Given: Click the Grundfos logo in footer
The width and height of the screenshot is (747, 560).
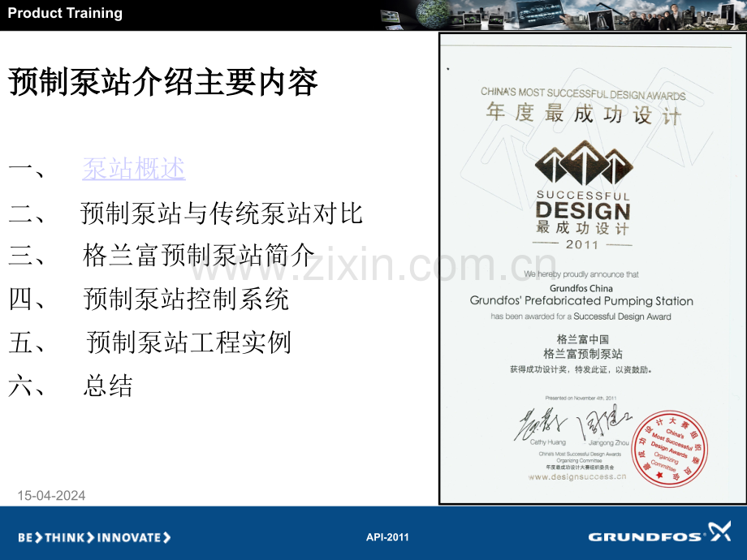Looking at the screenshot, I should click(660, 533).
